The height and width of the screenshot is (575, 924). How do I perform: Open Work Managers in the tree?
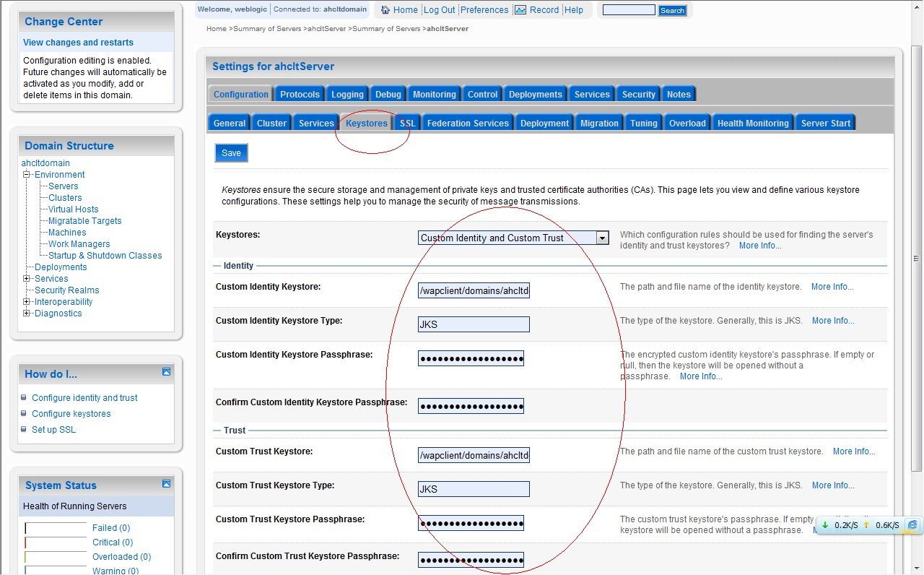79,244
